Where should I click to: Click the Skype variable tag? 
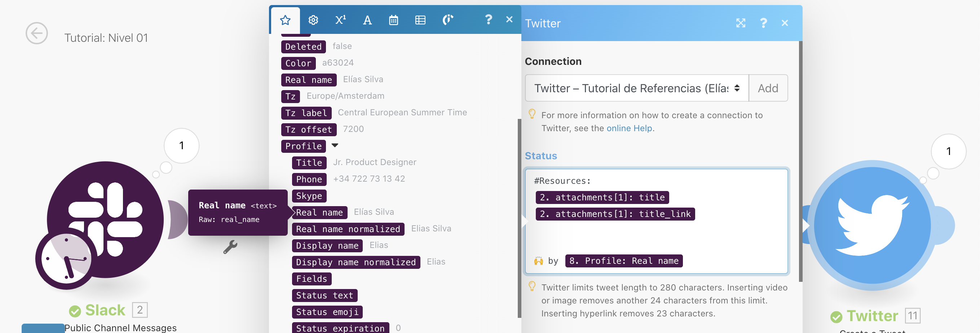(309, 196)
